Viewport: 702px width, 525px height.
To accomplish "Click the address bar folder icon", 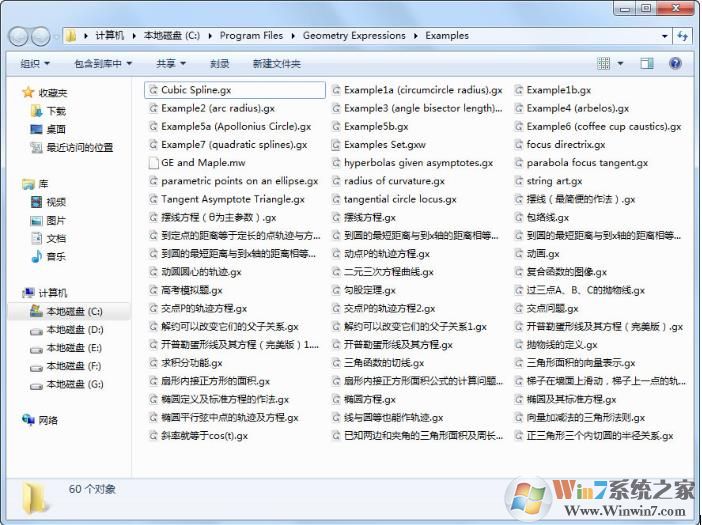I will click(x=71, y=36).
